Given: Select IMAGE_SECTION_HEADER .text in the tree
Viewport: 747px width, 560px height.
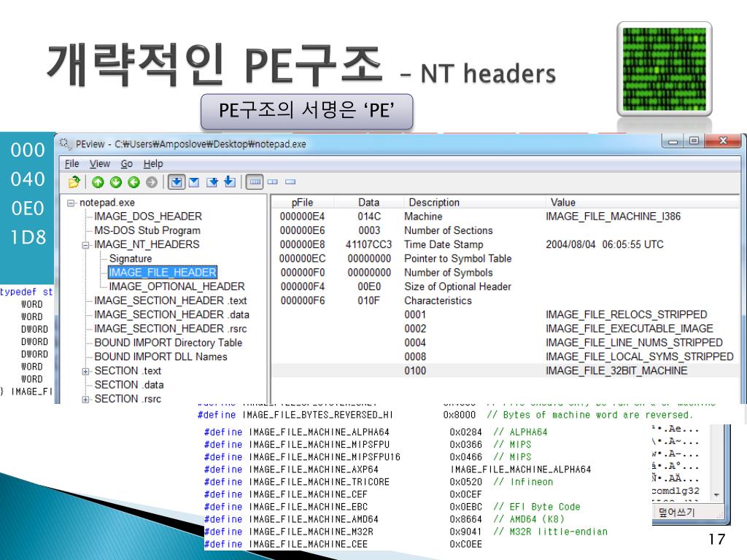Looking at the screenshot, I should click(x=171, y=301).
